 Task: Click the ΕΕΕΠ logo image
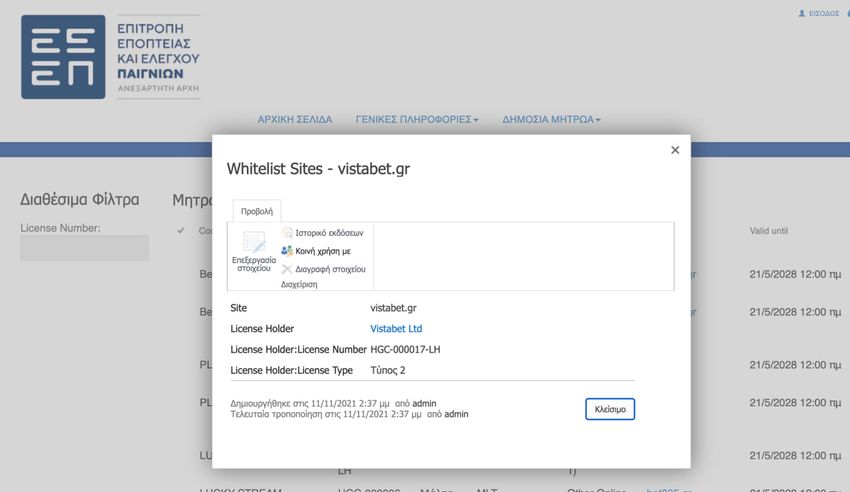(63, 57)
